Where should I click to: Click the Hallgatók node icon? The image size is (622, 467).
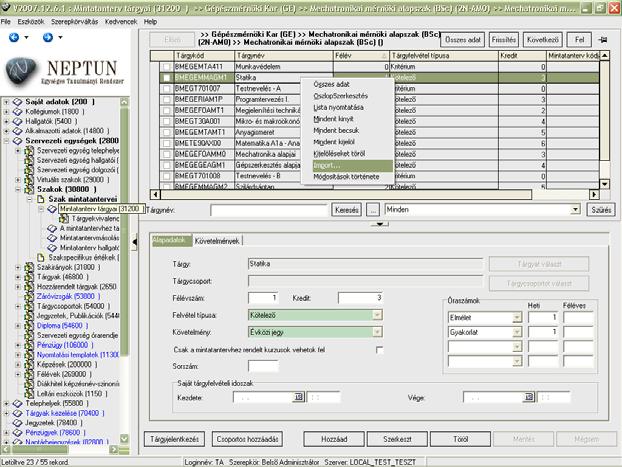click(17, 121)
